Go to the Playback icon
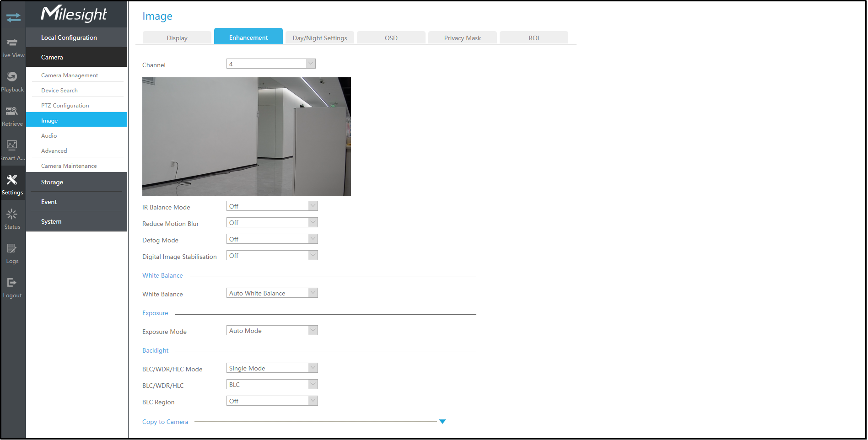The width and height of the screenshot is (868, 440). [12, 77]
